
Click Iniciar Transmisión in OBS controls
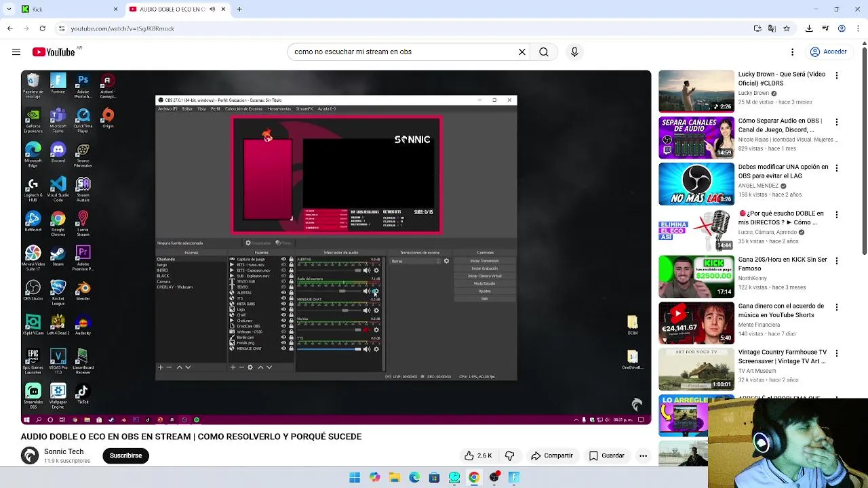[485, 261]
